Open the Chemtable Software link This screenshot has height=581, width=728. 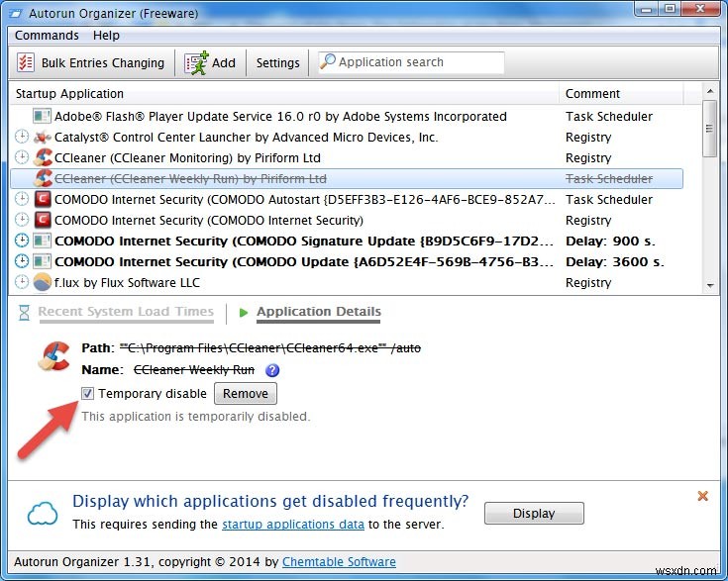pos(339,561)
